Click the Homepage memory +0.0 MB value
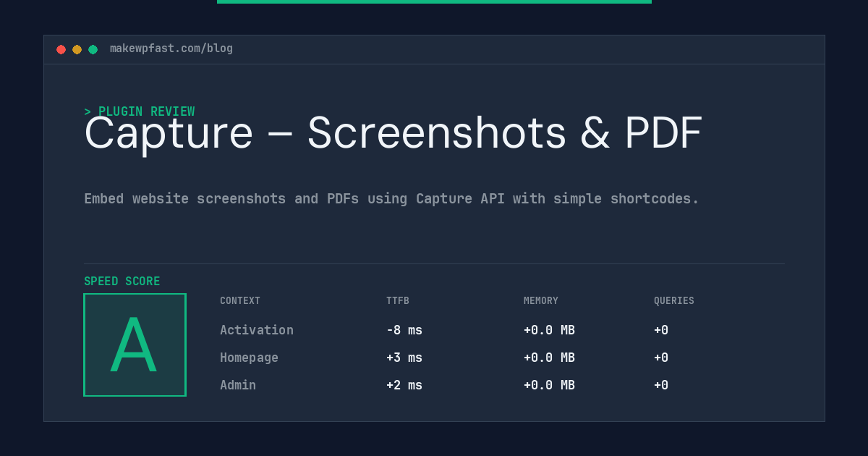The image size is (868, 456). coord(549,358)
